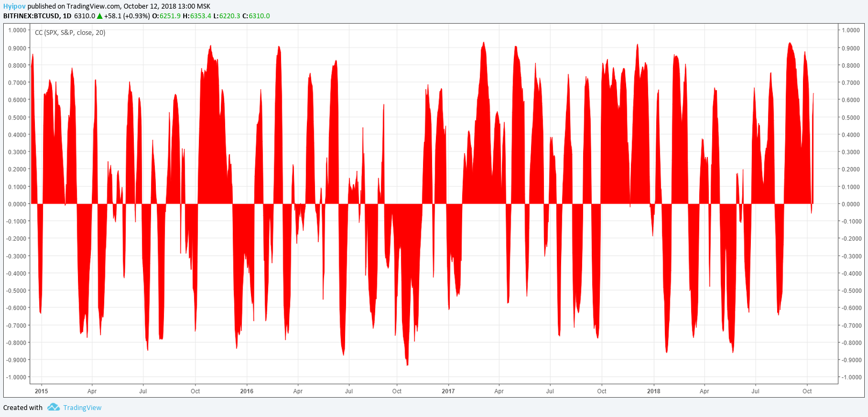Click the 2018 label on time axis
This screenshot has height=417, width=868.
654,391
